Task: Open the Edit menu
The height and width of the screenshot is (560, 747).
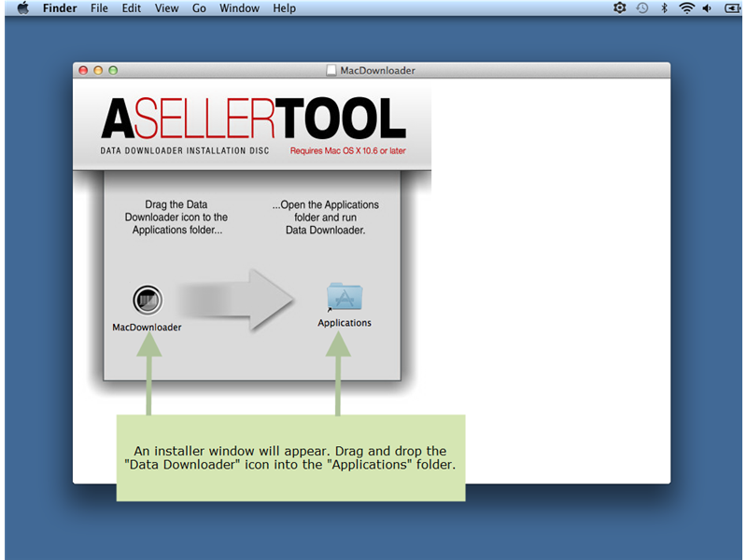Action: click(131, 8)
